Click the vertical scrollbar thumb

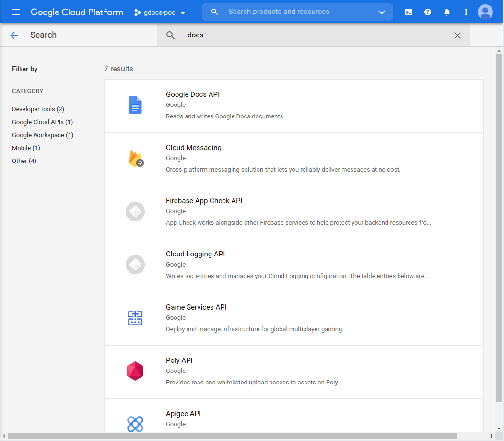point(499,228)
